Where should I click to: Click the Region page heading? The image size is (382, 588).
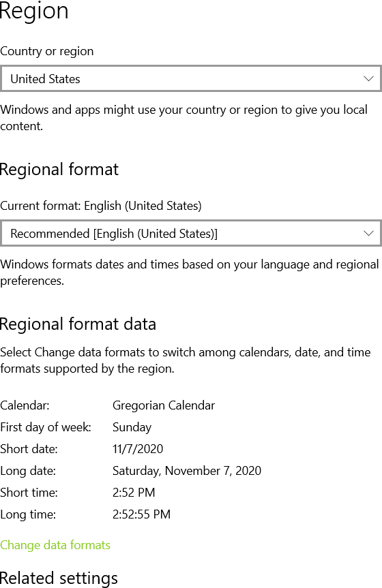click(x=34, y=10)
